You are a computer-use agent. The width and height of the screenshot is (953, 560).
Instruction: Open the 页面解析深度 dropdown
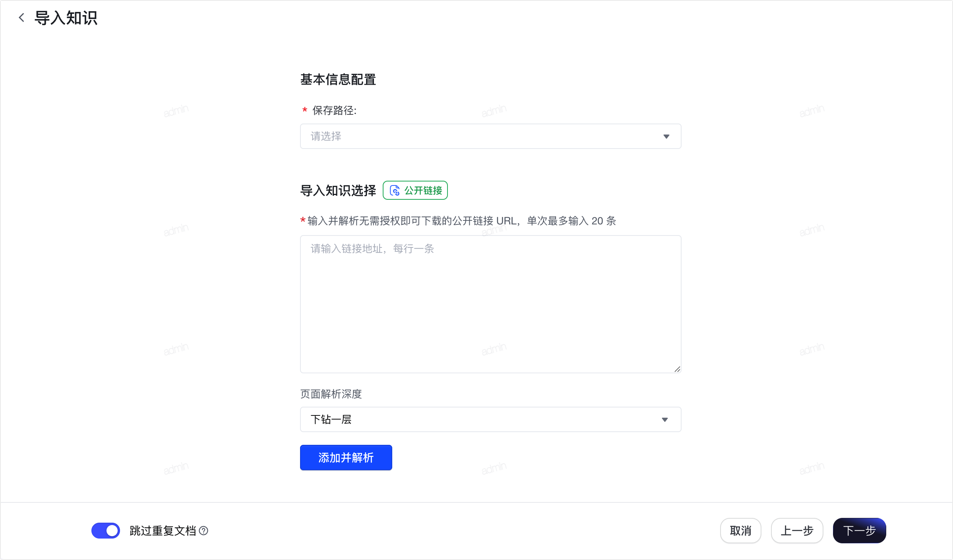(490, 419)
